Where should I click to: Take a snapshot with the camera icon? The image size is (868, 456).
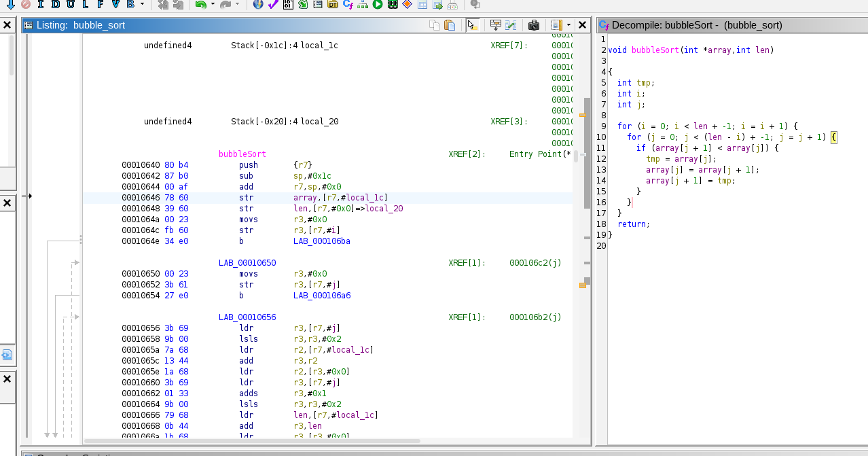pos(534,25)
